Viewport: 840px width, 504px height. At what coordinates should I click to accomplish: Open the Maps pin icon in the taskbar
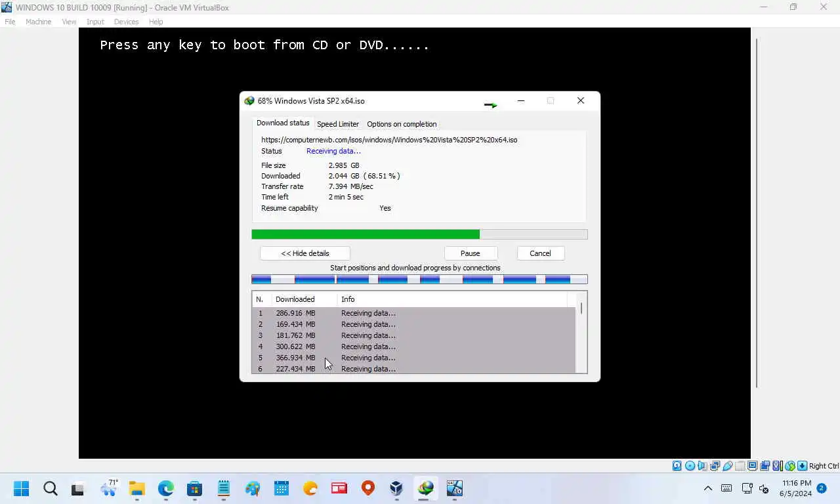click(367, 488)
